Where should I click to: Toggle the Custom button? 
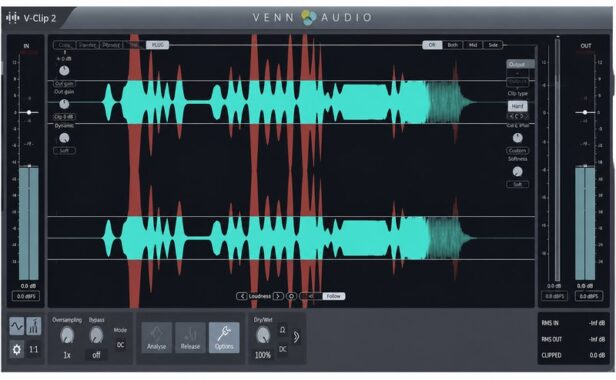pyautogui.click(x=517, y=151)
